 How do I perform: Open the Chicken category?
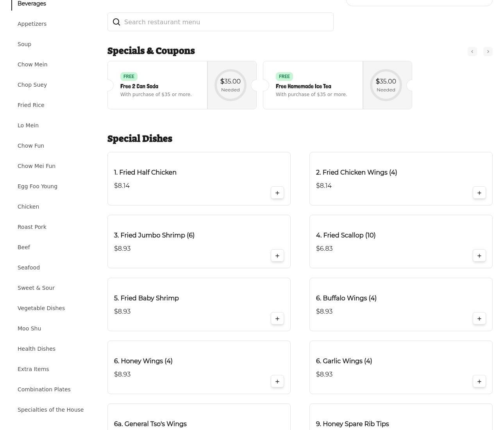28,207
